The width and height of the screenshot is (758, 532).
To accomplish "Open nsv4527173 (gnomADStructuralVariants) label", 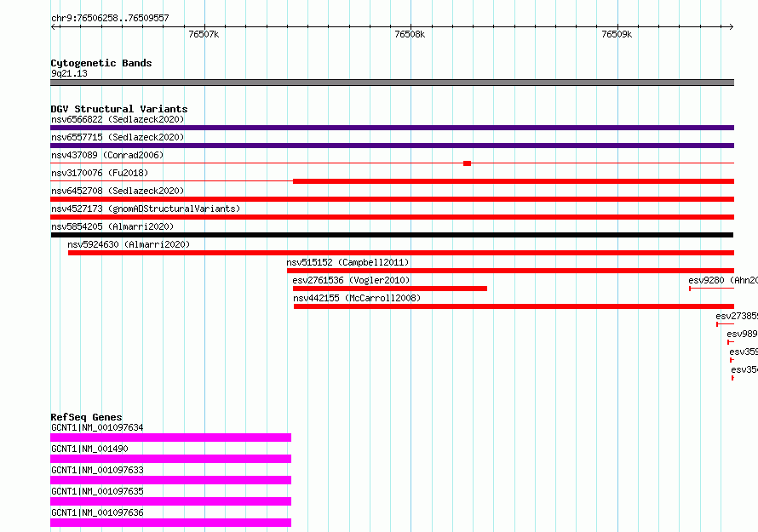I will click(146, 209).
